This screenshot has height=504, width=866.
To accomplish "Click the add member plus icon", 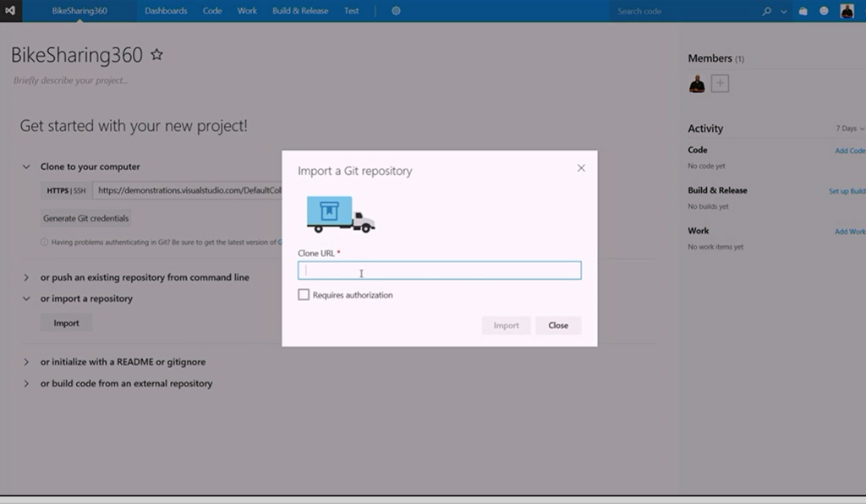I will click(x=720, y=83).
